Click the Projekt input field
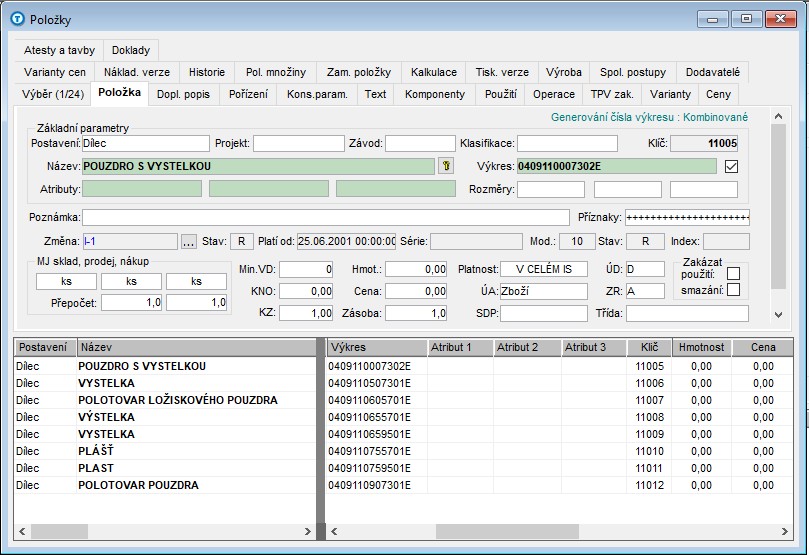This screenshot has width=809, height=555. pyautogui.click(x=298, y=143)
